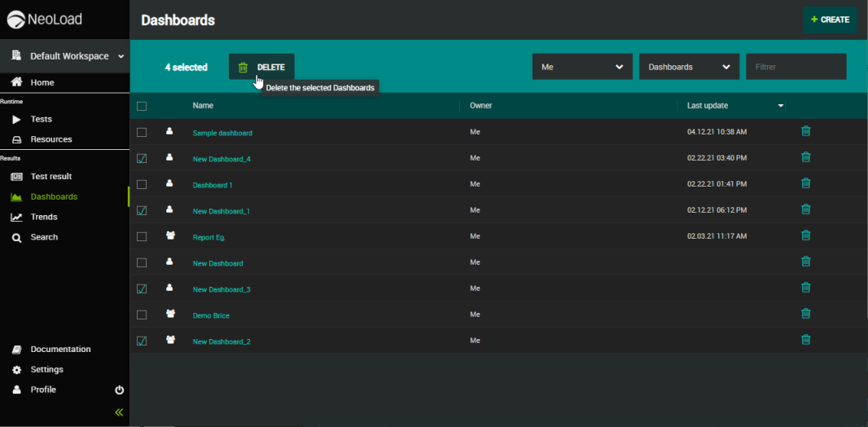The height and width of the screenshot is (427, 868).
Task: Click the shared-users icon on Report Eg. row
Action: pyautogui.click(x=170, y=236)
